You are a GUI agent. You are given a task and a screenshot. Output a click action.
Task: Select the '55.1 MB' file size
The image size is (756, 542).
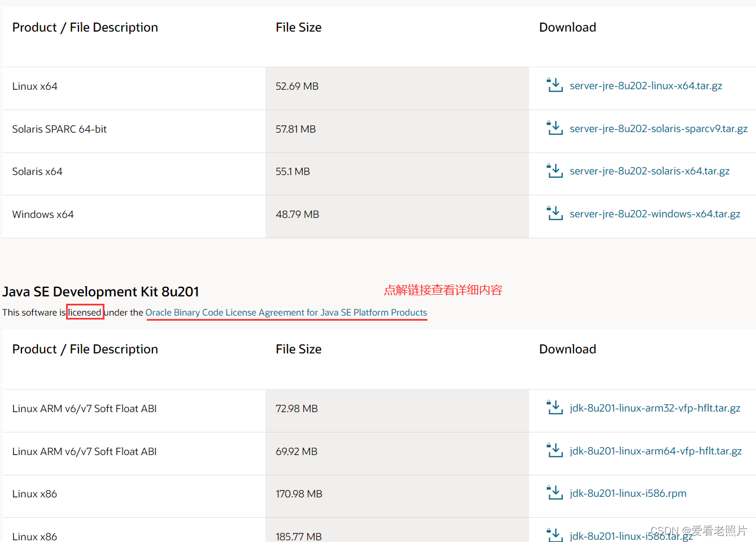292,172
